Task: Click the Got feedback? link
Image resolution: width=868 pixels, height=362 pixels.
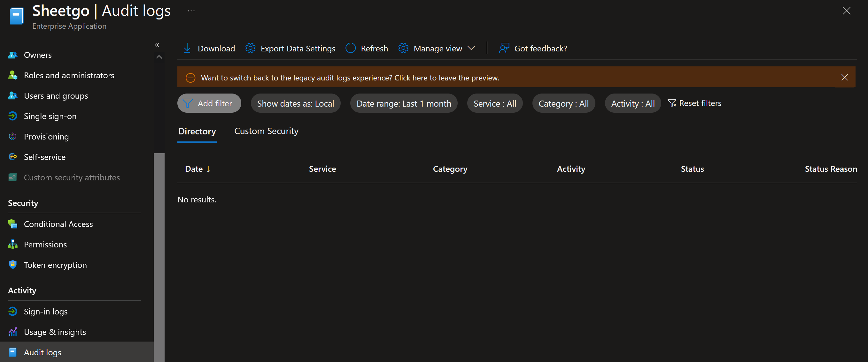Action: pyautogui.click(x=540, y=49)
